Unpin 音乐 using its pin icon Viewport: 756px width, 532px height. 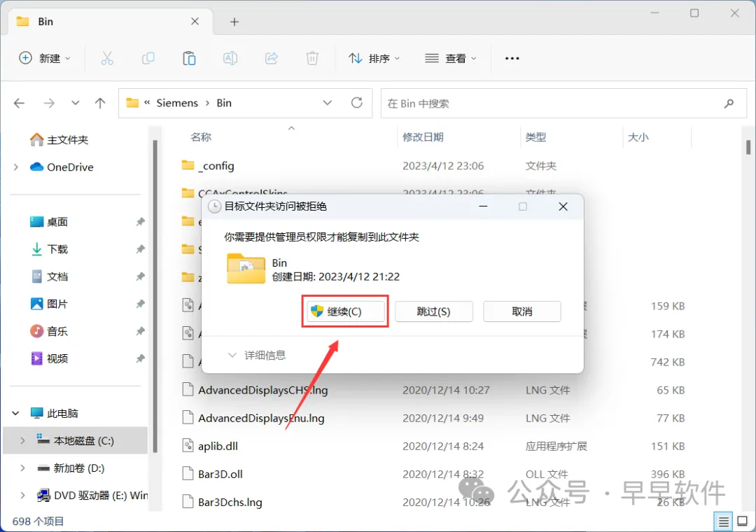coord(140,331)
